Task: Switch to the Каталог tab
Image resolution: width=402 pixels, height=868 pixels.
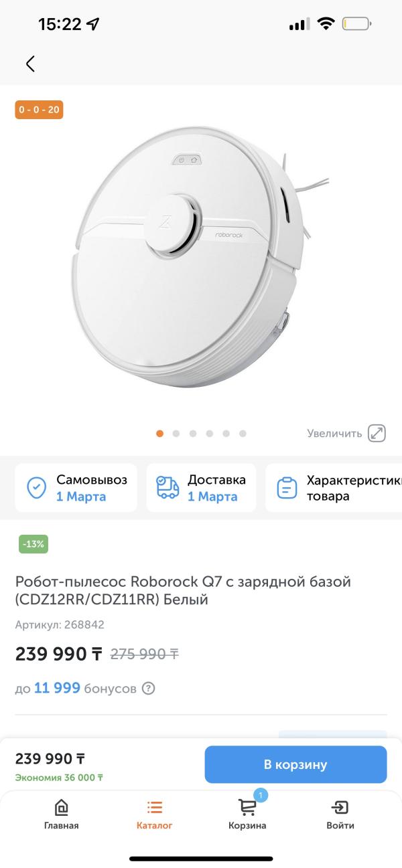Action: pos(155,814)
